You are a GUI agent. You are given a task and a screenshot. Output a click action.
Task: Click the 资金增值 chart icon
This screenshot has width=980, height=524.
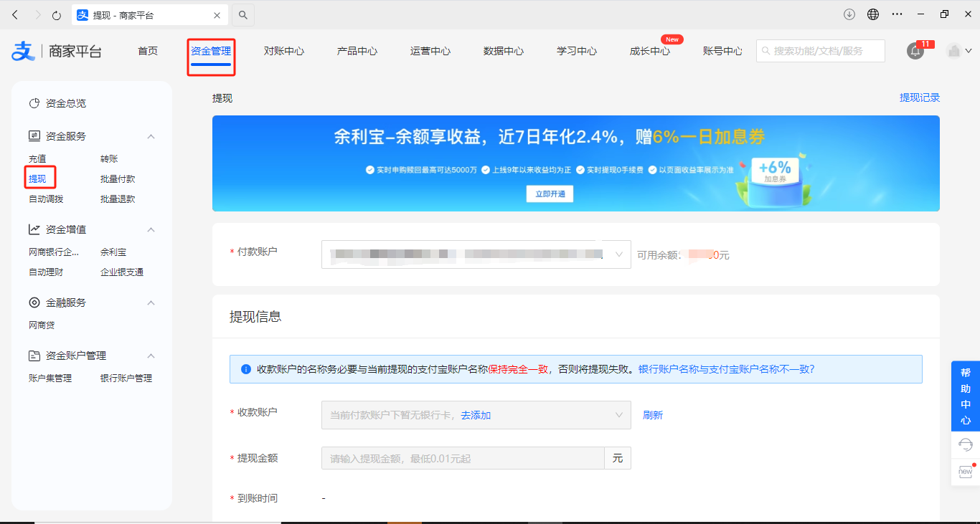(x=34, y=229)
